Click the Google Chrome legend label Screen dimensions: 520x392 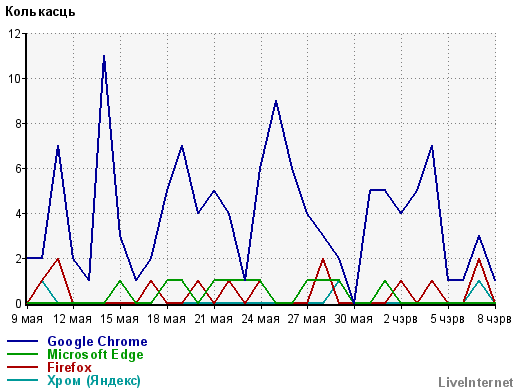click(x=97, y=342)
